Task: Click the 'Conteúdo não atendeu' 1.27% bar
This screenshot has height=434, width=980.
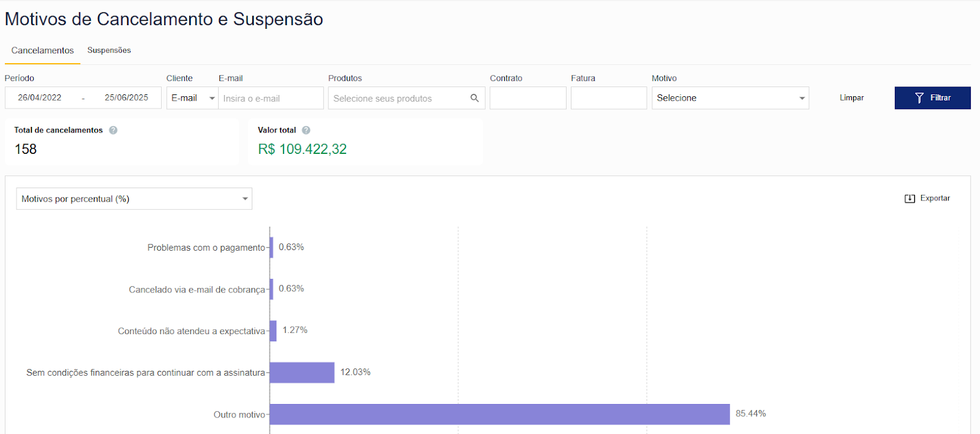Action: point(273,331)
